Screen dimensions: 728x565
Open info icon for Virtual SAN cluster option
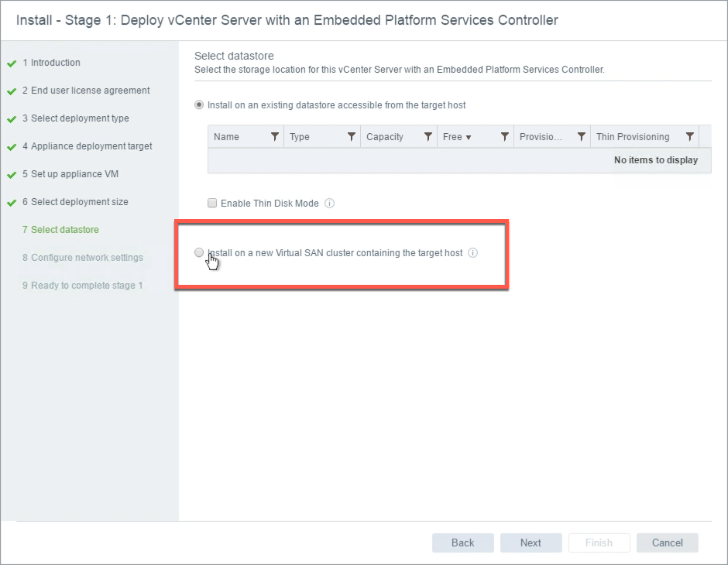tap(472, 253)
